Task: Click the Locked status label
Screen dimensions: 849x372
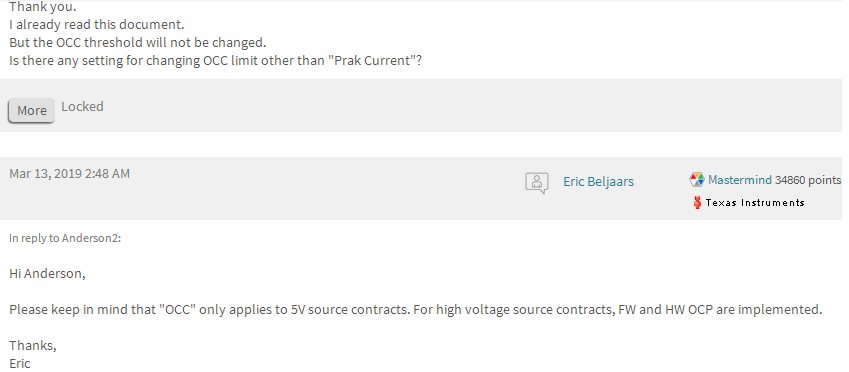Action: coord(82,107)
